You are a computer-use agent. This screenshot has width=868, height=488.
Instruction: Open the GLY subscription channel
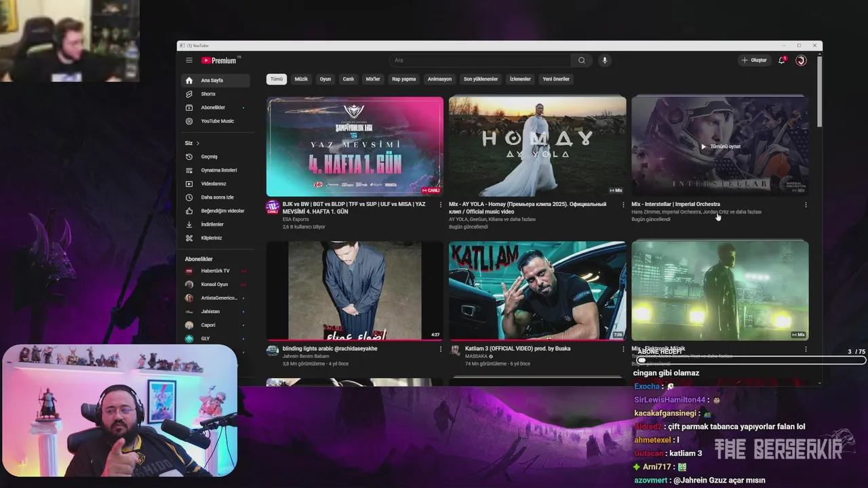(x=216, y=338)
